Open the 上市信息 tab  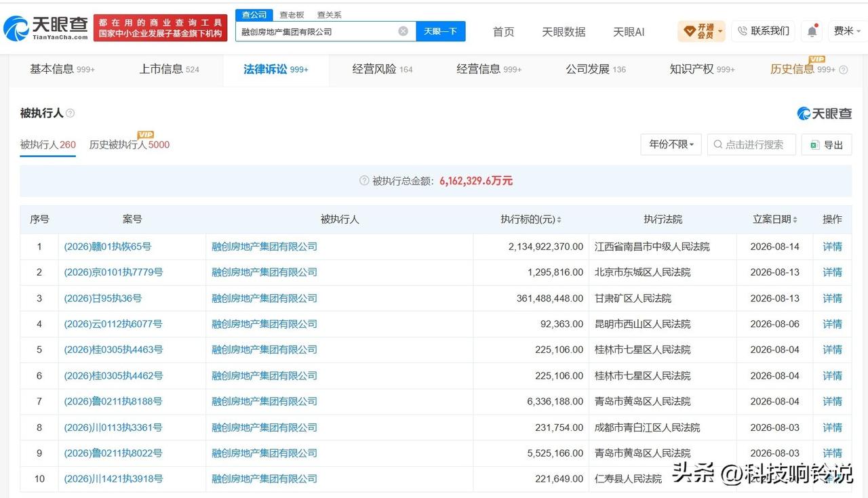pyautogui.click(x=170, y=69)
